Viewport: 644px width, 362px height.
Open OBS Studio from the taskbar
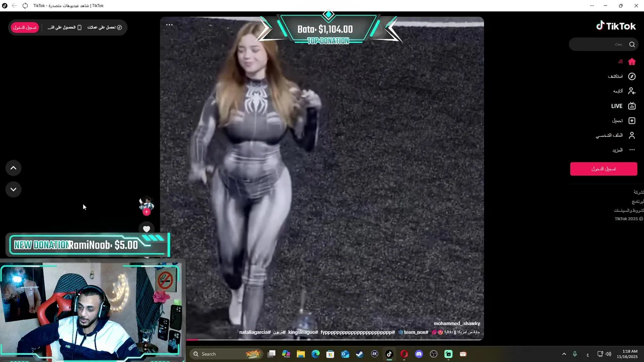click(434, 354)
